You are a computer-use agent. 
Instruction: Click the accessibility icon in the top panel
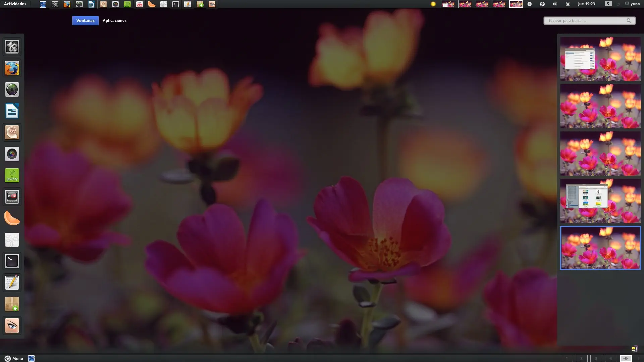(542, 4)
